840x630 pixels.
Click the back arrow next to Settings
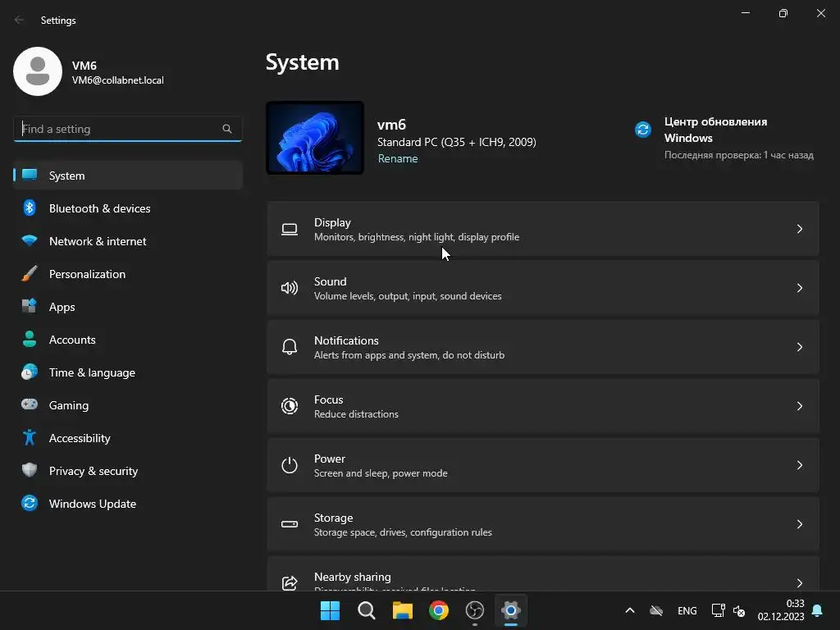click(20, 20)
